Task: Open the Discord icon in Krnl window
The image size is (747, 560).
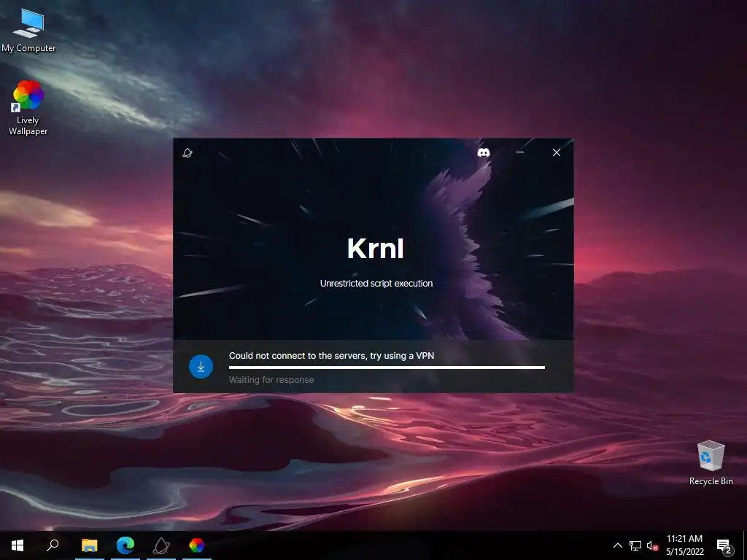Action: pyautogui.click(x=484, y=152)
